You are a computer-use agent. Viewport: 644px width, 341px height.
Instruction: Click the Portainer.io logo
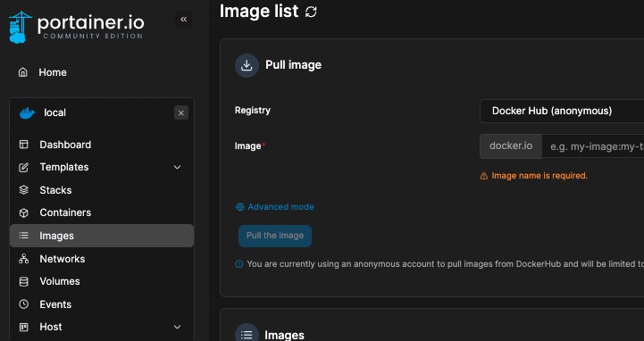(77, 27)
